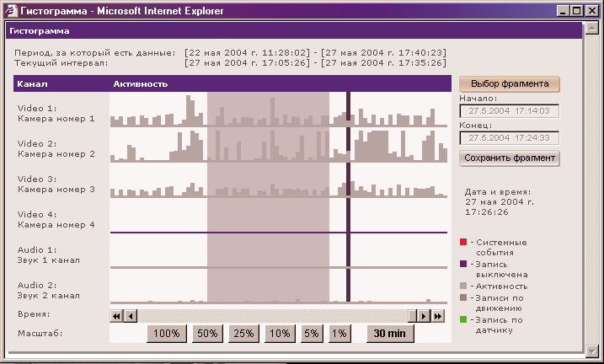Select the 10% scale option
Screen dimensions: 604x364
(280, 334)
